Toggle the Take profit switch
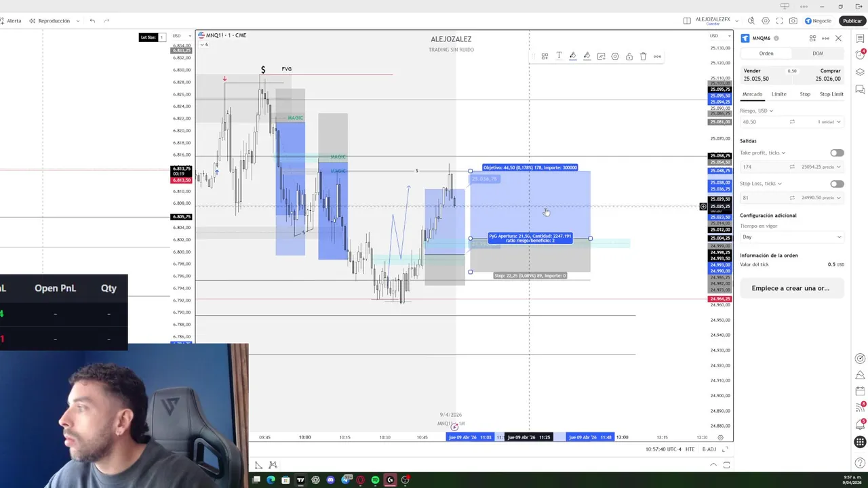The width and height of the screenshot is (868, 488). pyautogui.click(x=837, y=153)
